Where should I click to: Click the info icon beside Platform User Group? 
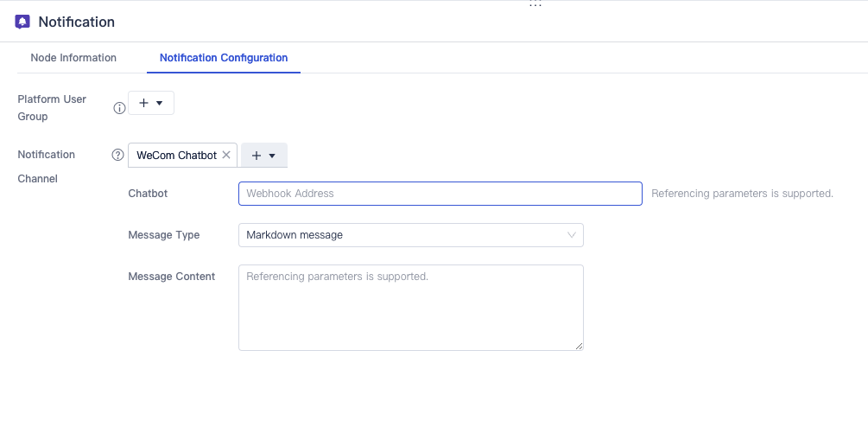click(119, 108)
